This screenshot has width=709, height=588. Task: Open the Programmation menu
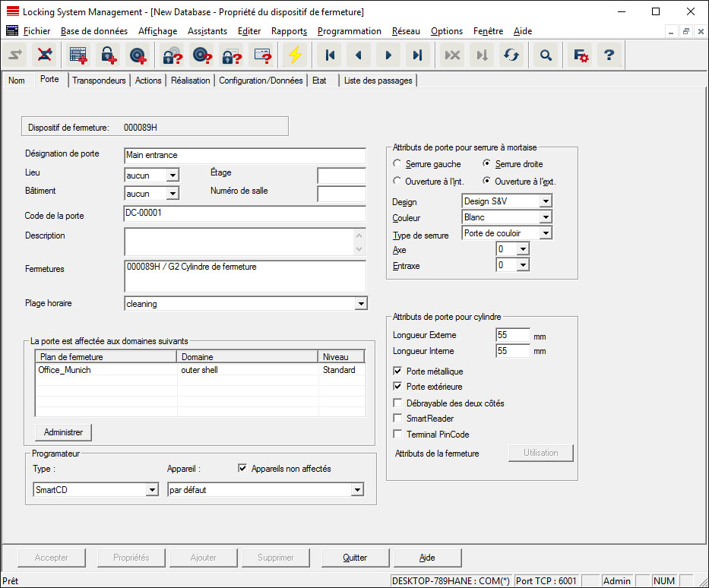point(349,31)
